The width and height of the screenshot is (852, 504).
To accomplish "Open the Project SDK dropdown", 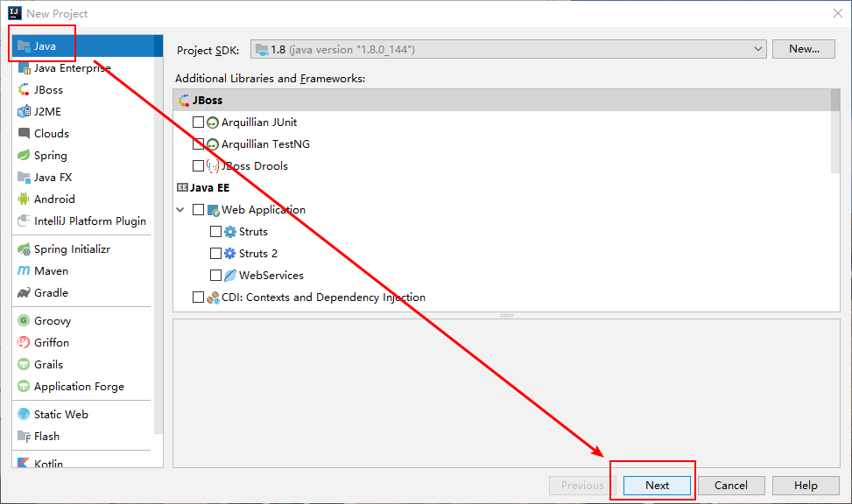I will point(508,49).
